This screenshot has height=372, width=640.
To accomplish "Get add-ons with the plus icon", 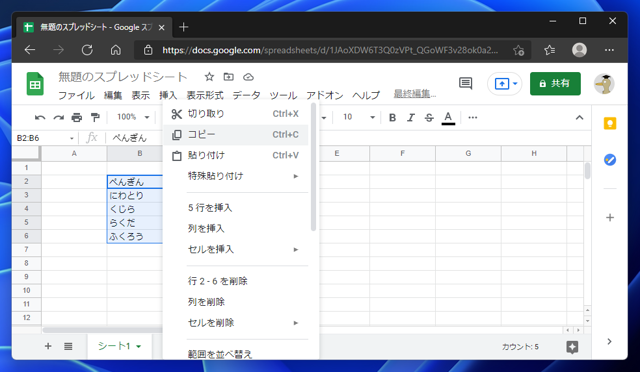I will tap(610, 217).
